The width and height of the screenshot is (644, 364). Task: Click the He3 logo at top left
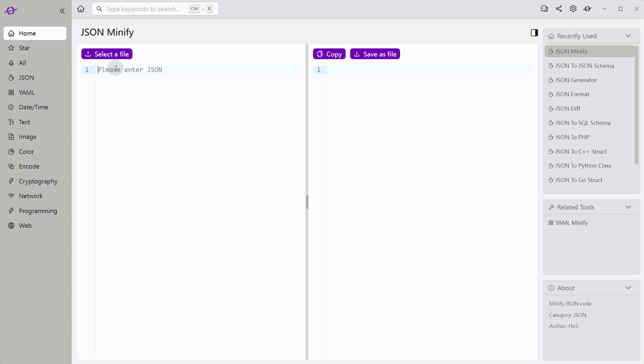coord(10,11)
